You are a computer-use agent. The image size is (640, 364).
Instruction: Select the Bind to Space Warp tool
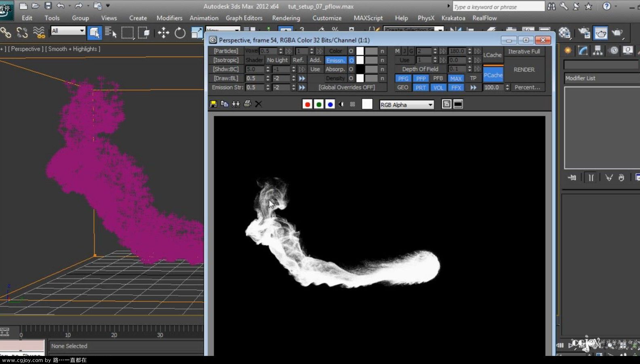(39, 33)
